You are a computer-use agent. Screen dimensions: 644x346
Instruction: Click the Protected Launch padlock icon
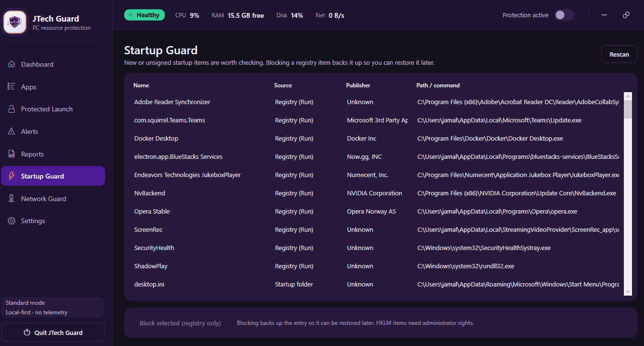pyautogui.click(x=12, y=109)
